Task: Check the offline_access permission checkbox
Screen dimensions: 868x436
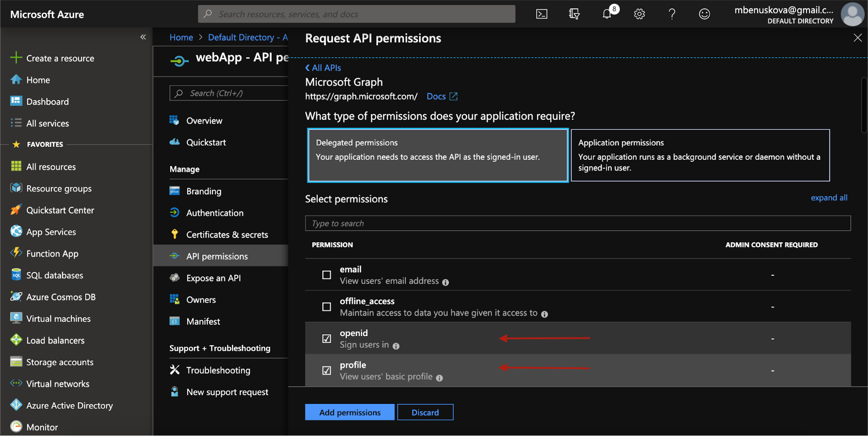Action: 327,307
